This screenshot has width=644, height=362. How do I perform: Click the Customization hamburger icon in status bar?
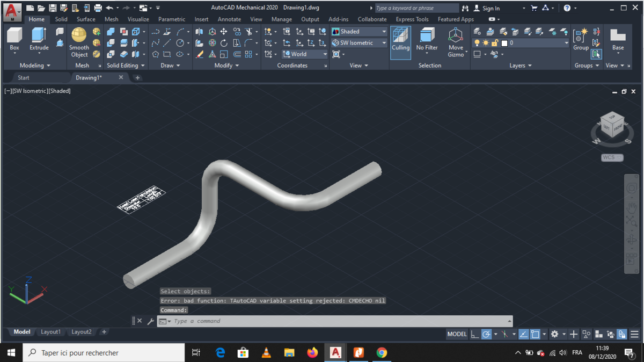point(634,334)
